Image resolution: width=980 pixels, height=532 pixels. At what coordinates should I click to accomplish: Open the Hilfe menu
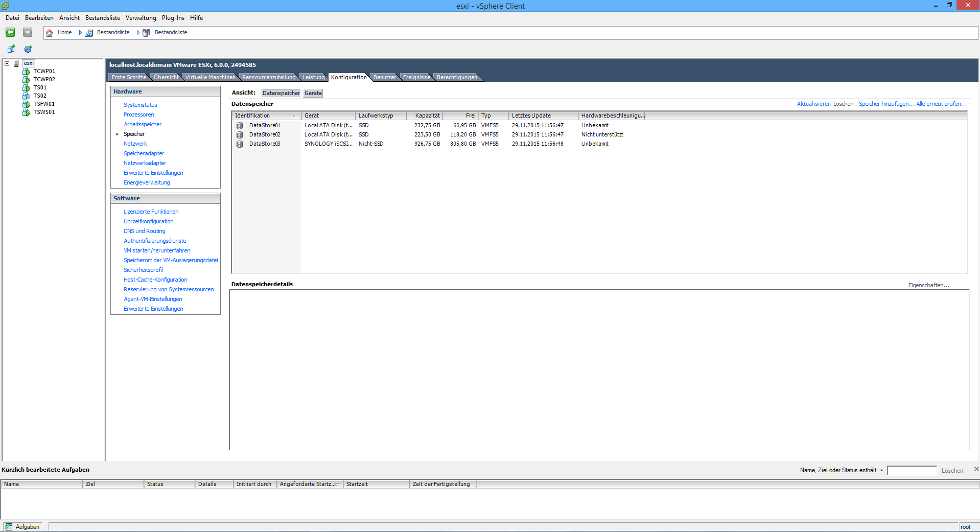click(x=197, y=18)
